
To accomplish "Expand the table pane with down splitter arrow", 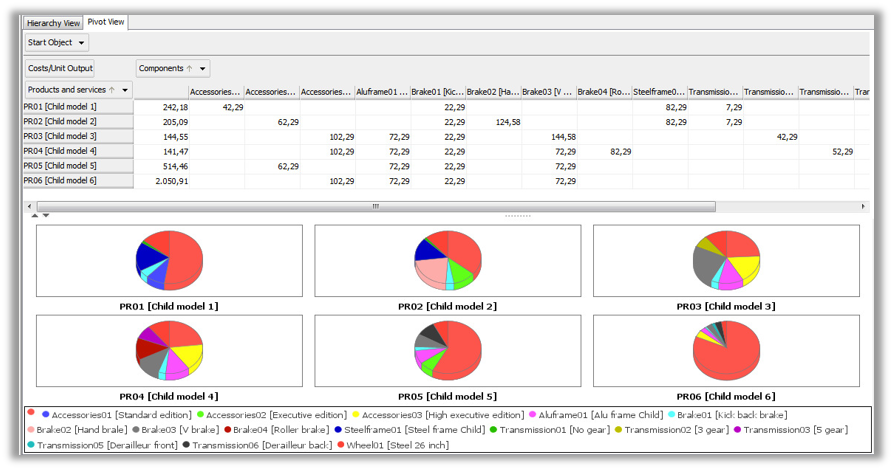I will point(46,216).
